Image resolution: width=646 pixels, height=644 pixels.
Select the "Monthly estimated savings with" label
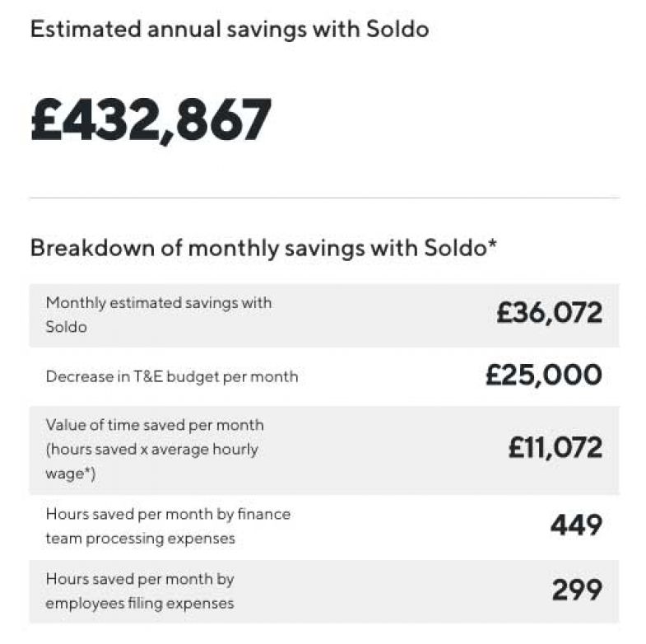[158, 302]
